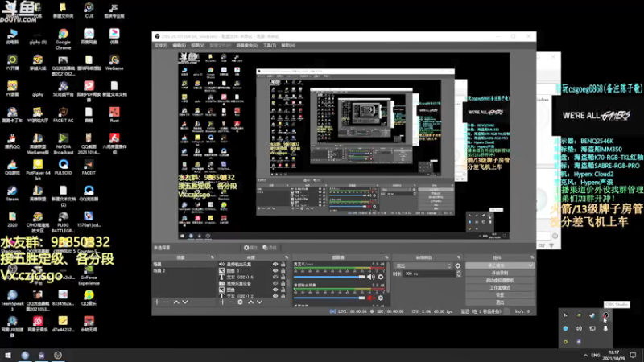Hide the 音频输出采集 source
Viewport: 644px width, 362px height.
point(275,265)
